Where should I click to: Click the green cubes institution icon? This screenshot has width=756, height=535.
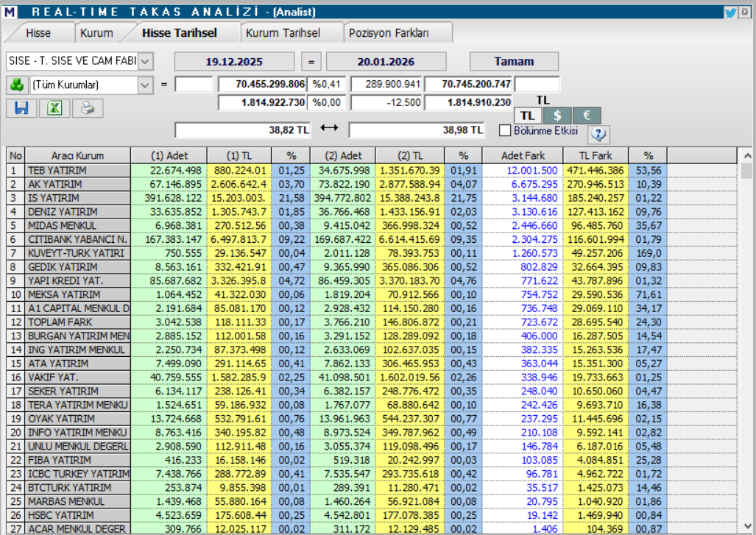[16, 85]
